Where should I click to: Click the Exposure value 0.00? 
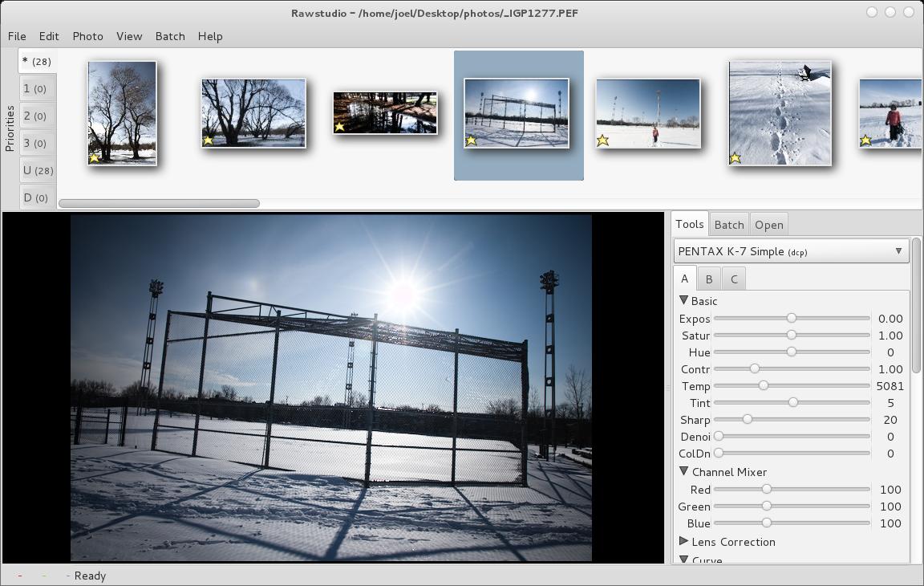click(x=890, y=319)
